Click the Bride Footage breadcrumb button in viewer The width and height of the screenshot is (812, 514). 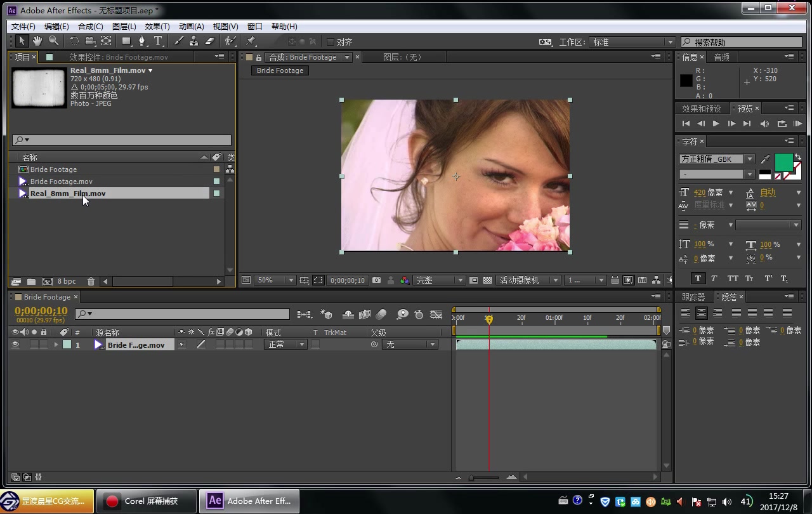pos(280,70)
